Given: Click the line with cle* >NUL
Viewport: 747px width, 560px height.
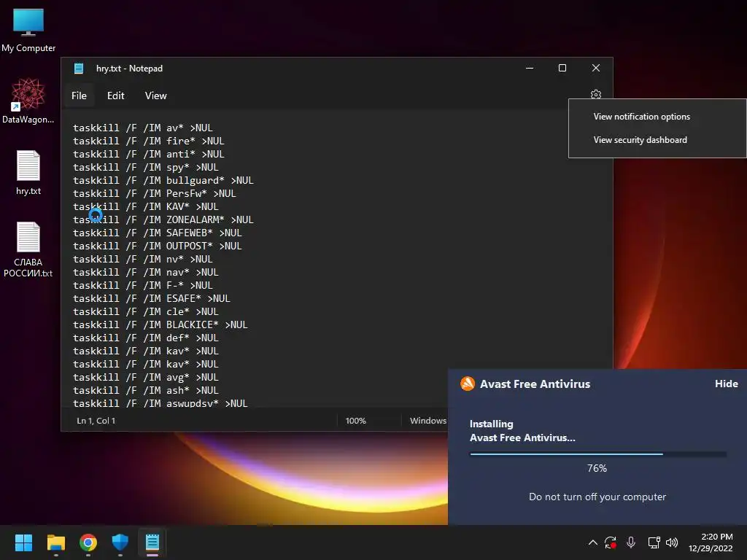Looking at the screenshot, I should pyautogui.click(x=146, y=311).
